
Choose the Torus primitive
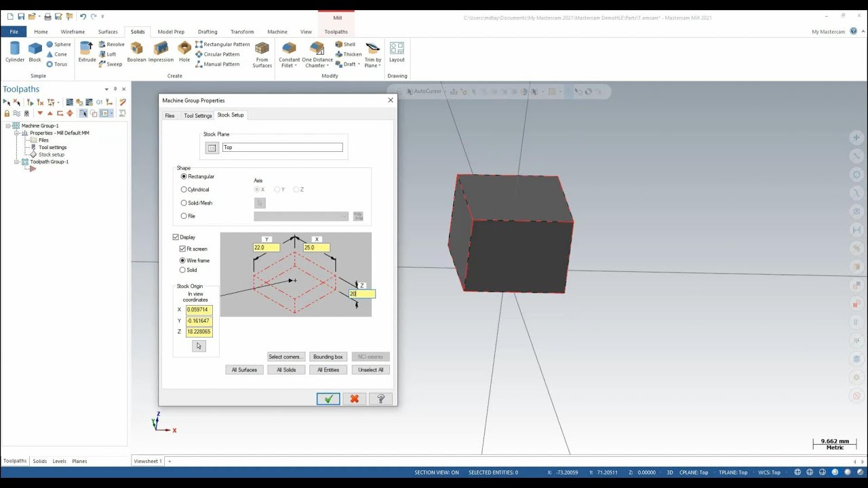(57, 64)
